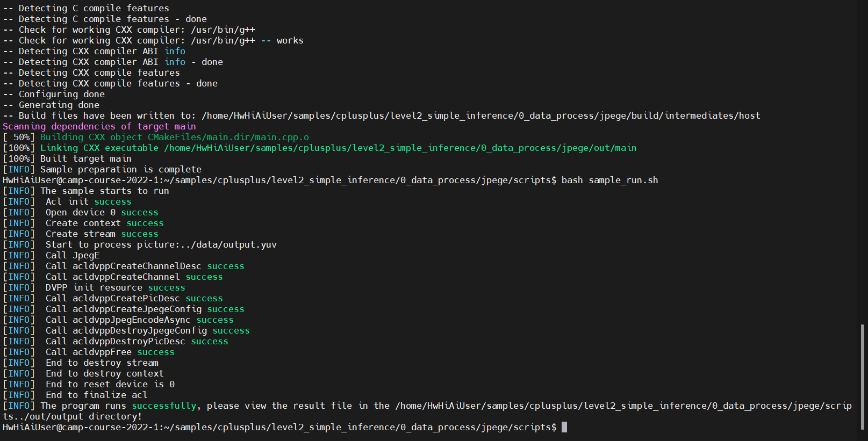The width and height of the screenshot is (868, 441).
Task: Click the "Acl init success" log line
Action: pos(88,201)
